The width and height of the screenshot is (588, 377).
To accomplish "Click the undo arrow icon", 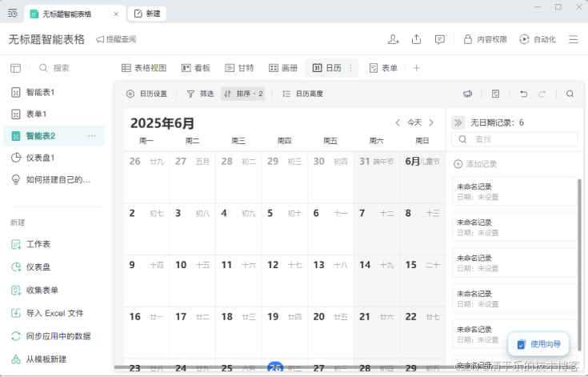I will (x=523, y=94).
